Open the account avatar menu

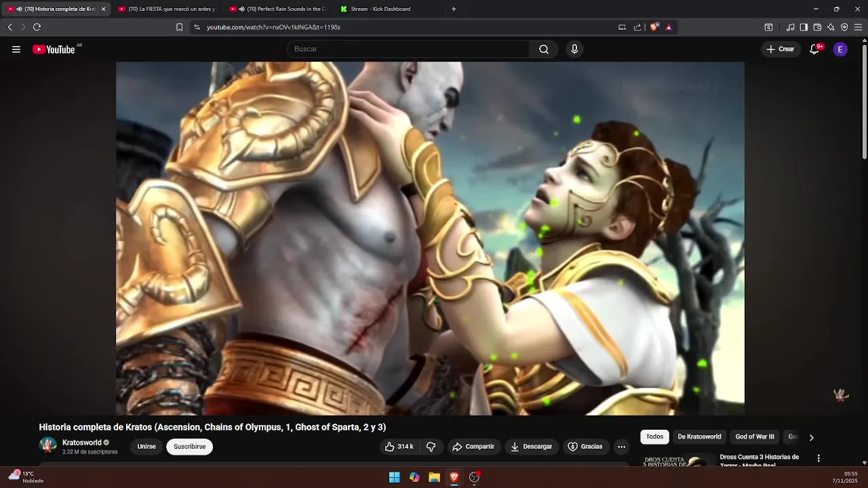(840, 49)
